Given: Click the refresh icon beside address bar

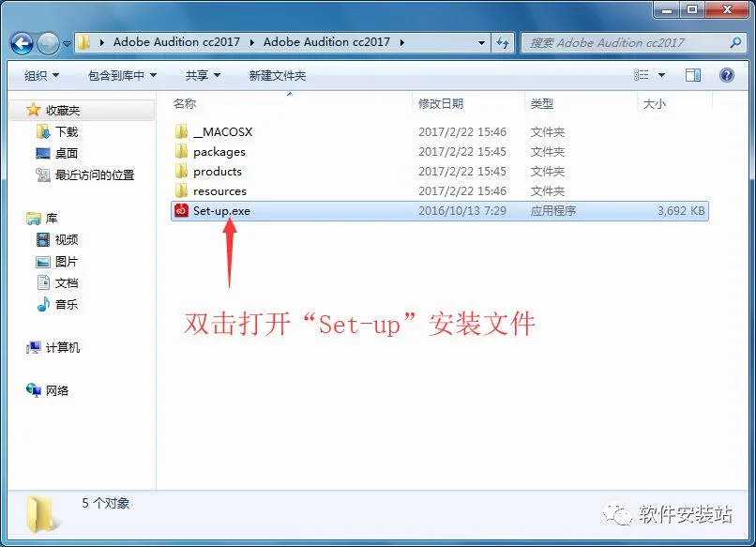Looking at the screenshot, I should pos(503,42).
